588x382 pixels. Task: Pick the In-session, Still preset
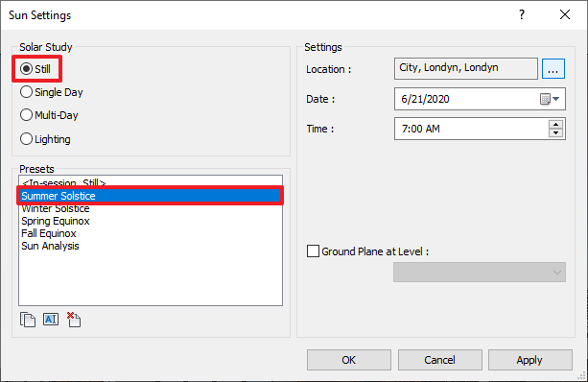click(150, 182)
